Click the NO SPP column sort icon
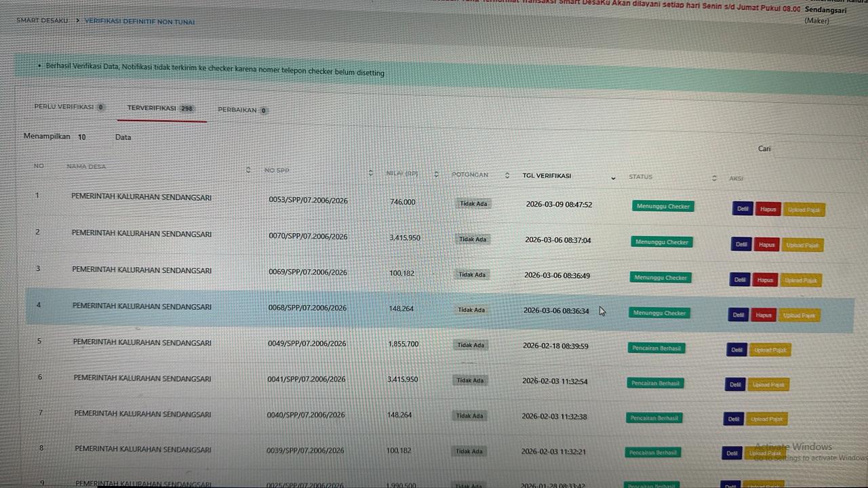This screenshot has width=868, height=488. pos(370,173)
